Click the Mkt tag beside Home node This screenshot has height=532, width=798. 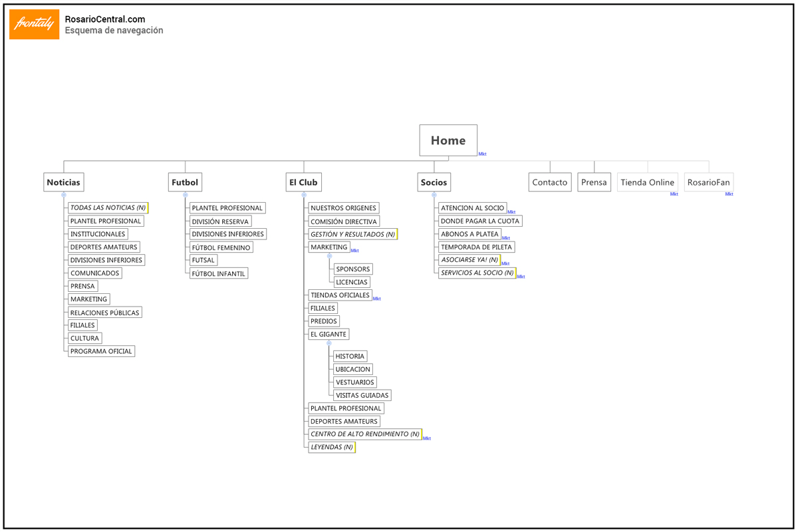[482, 154]
